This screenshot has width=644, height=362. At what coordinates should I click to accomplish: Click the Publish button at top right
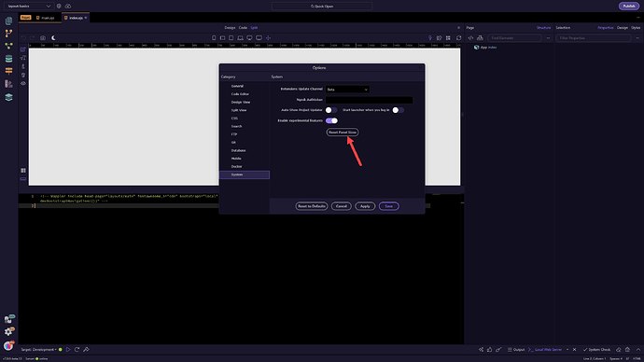pyautogui.click(x=629, y=7)
